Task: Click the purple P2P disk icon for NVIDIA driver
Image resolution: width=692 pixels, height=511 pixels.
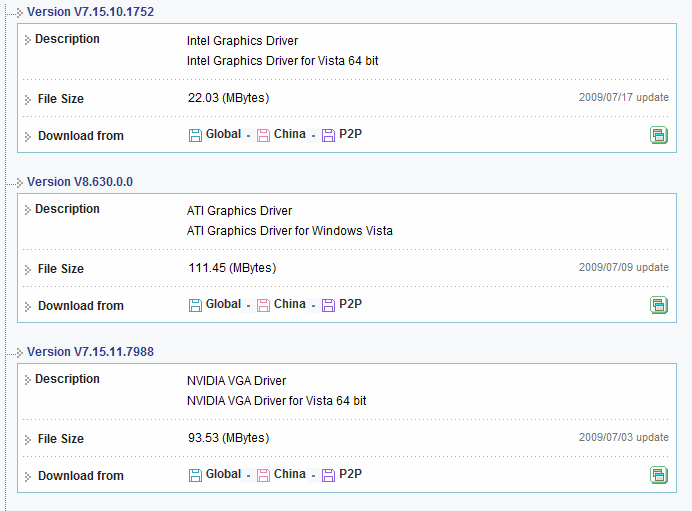Action: tap(328, 475)
